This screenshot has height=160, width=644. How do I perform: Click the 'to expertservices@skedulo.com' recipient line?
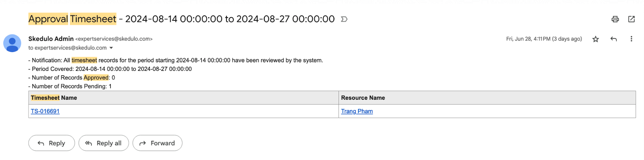click(67, 48)
